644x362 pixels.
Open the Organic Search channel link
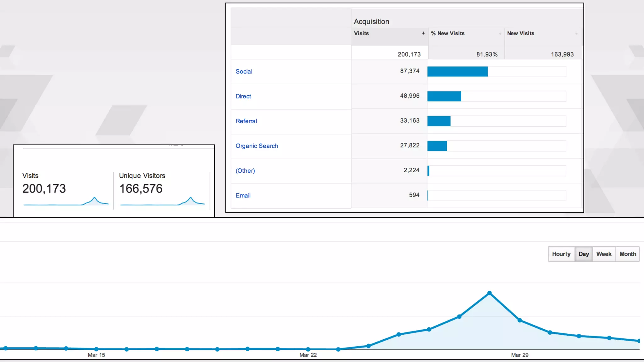(257, 146)
